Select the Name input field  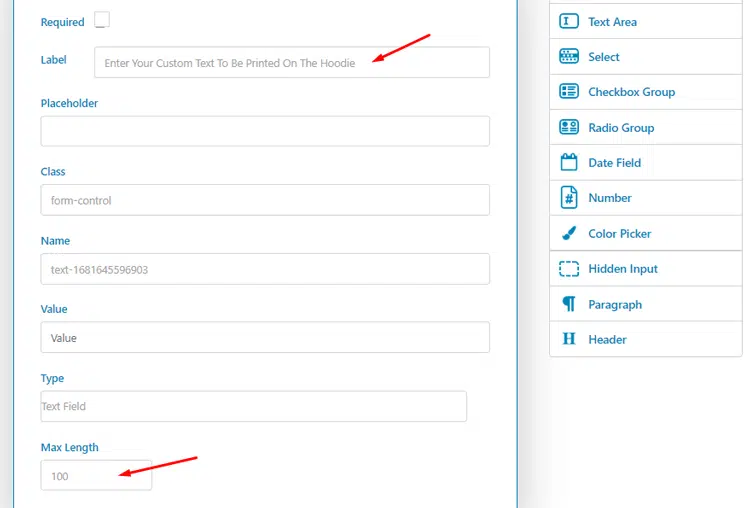pos(265,269)
